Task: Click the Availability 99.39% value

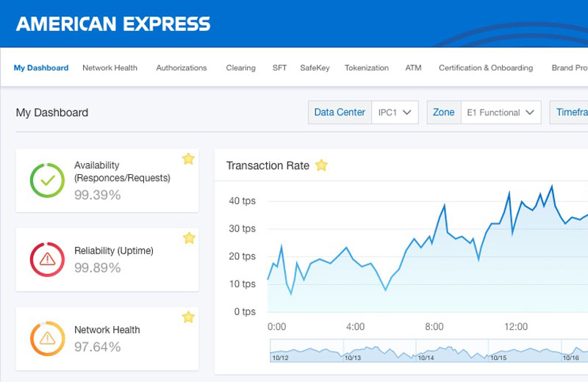Action: click(x=98, y=195)
